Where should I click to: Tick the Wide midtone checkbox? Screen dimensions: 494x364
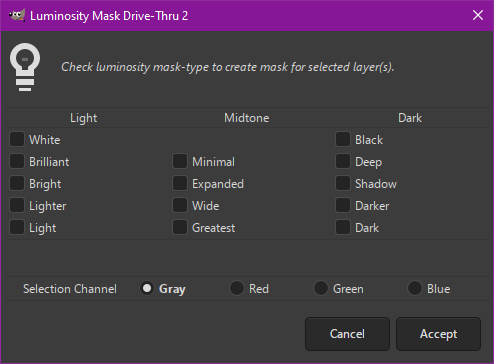180,205
